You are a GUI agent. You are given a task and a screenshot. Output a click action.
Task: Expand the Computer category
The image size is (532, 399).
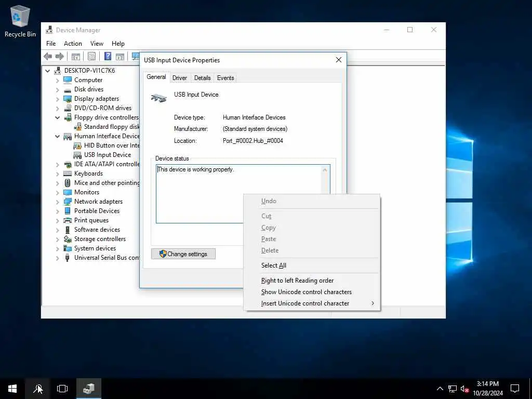click(57, 81)
